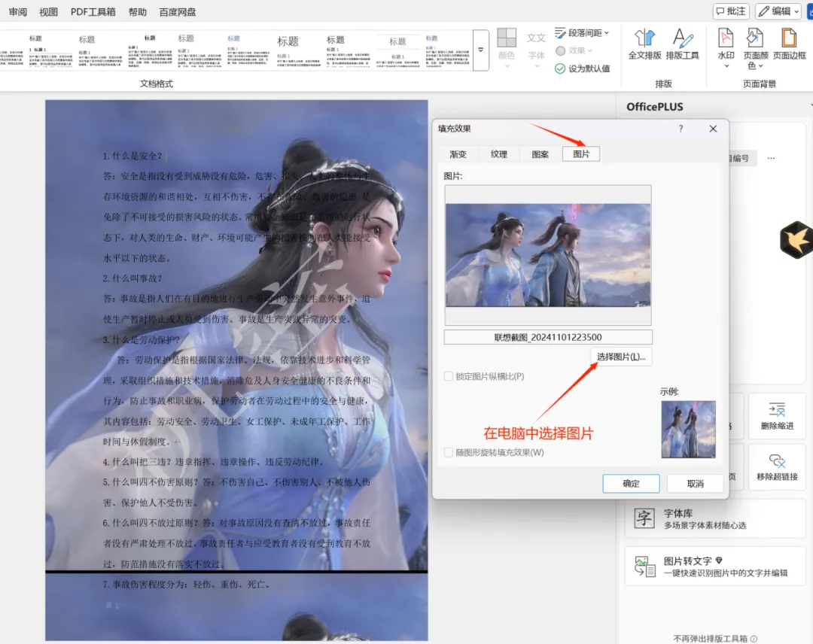Click the 段落间距 paragraph spacing option
This screenshot has width=813, height=644.
coord(582,32)
